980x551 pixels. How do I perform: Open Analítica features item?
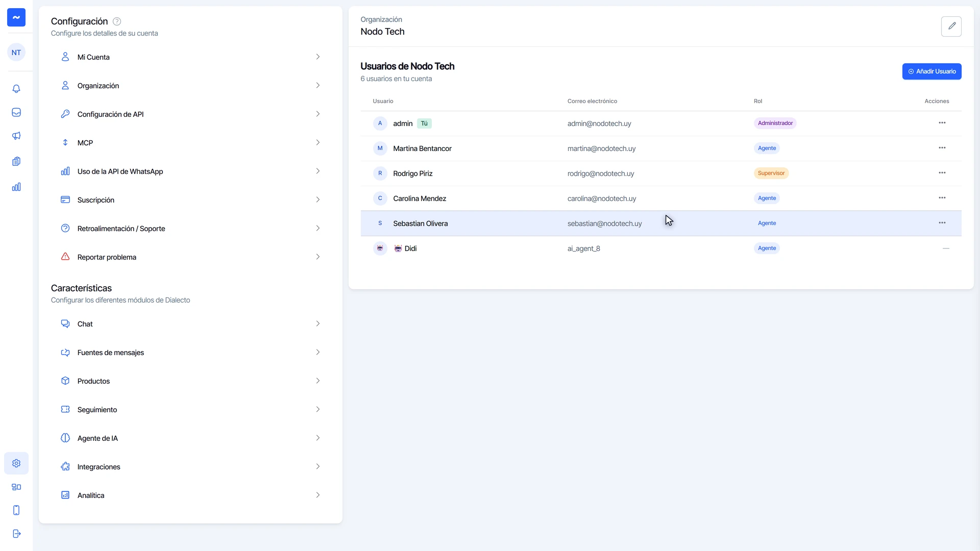(190, 495)
